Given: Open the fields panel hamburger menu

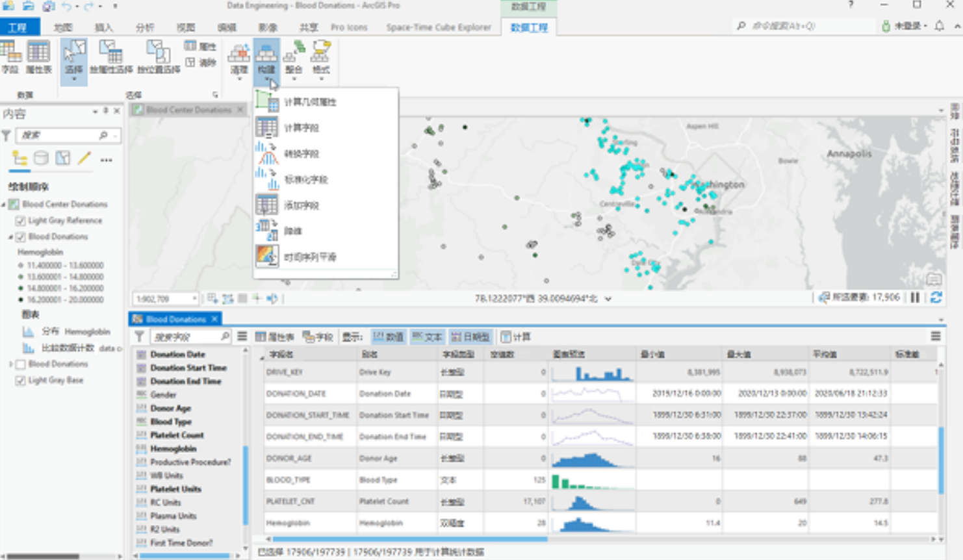Looking at the screenshot, I should coord(242,337).
